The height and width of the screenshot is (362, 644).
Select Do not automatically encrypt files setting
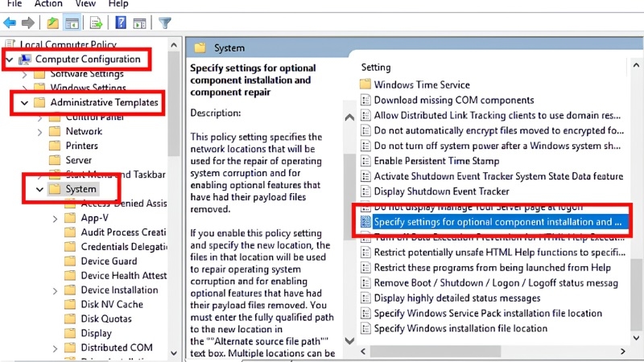pyautogui.click(x=498, y=130)
